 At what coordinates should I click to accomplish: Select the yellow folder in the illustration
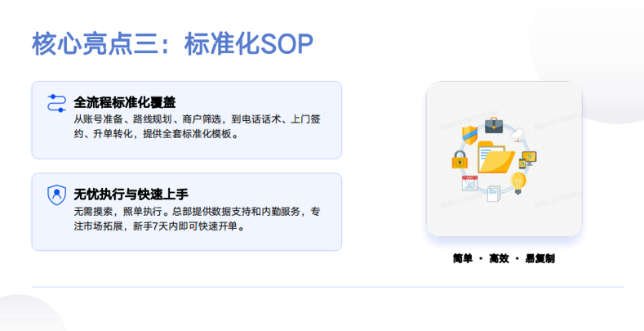[x=495, y=157]
